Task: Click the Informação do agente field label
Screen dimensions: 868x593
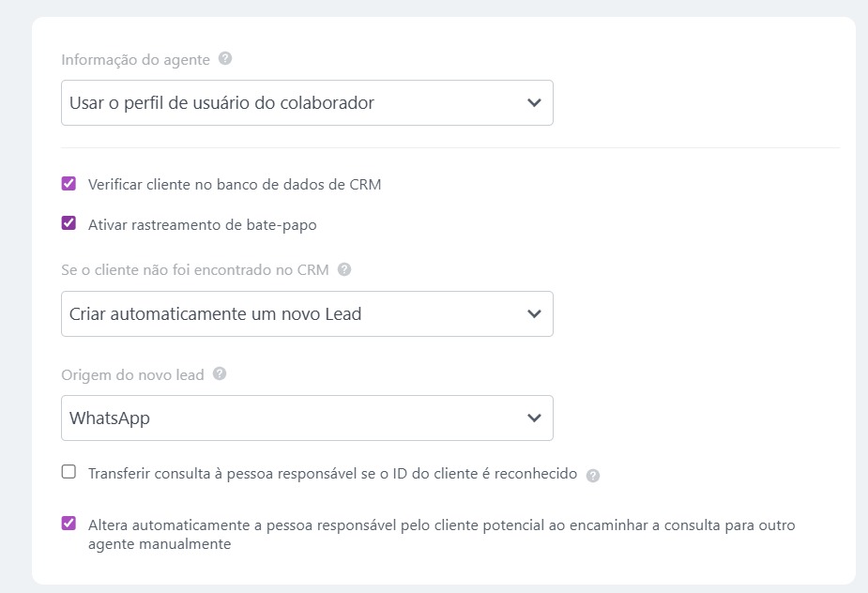Action: [x=135, y=59]
